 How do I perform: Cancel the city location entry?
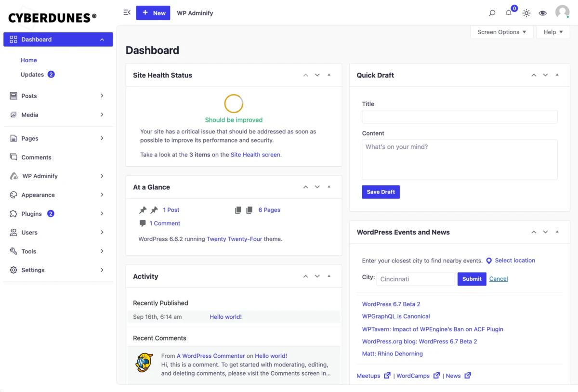pos(499,279)
